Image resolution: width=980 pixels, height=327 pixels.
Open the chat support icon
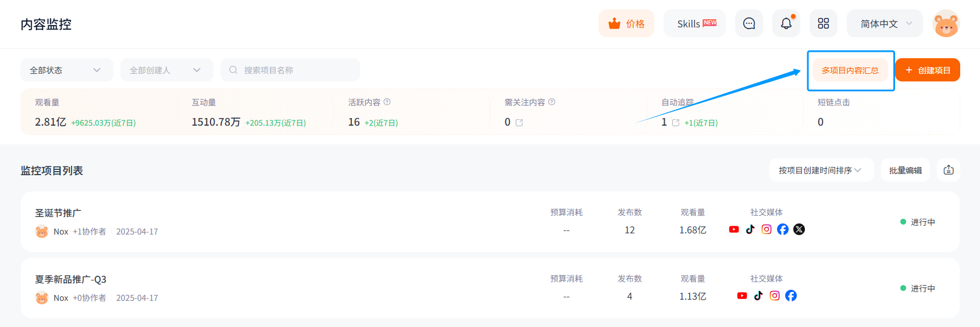point(749,23)
